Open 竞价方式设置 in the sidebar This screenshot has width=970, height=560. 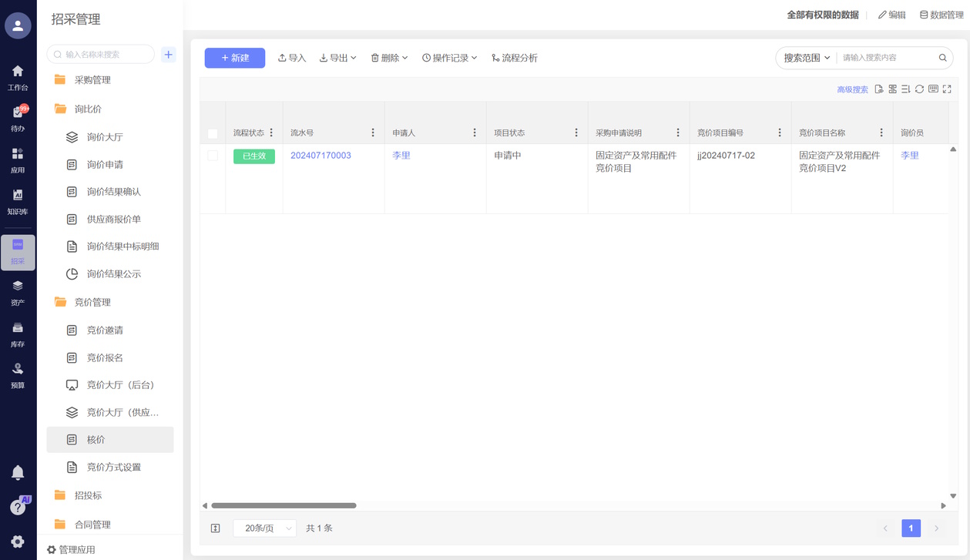tap(113, 468)
